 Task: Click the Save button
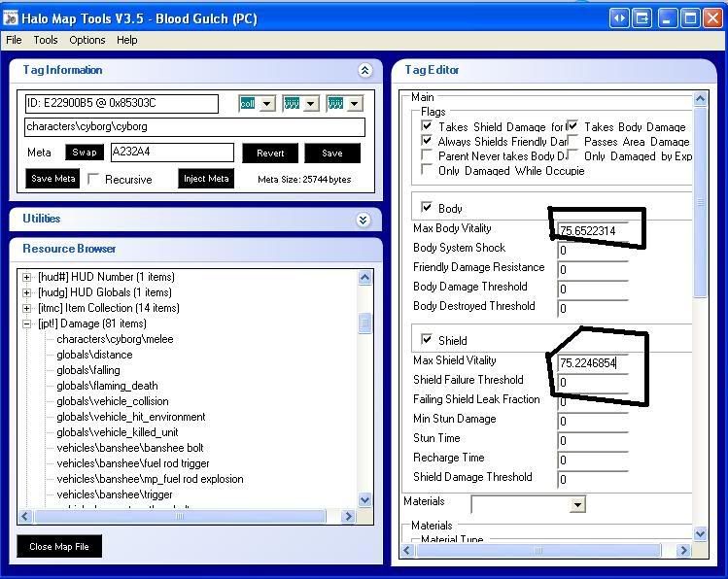pos(332,153)
